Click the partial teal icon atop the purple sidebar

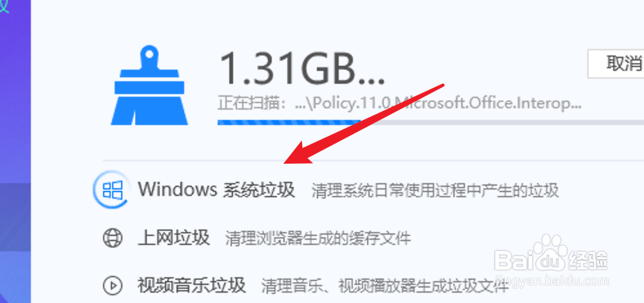click(x=4, y=5)
